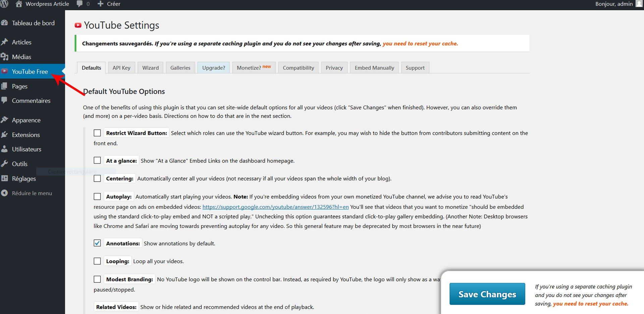The height and width of the screenshot is (314, 644).
Task: Click the Commentaires bubble icon in sidebar
Action: coord(4,100)
